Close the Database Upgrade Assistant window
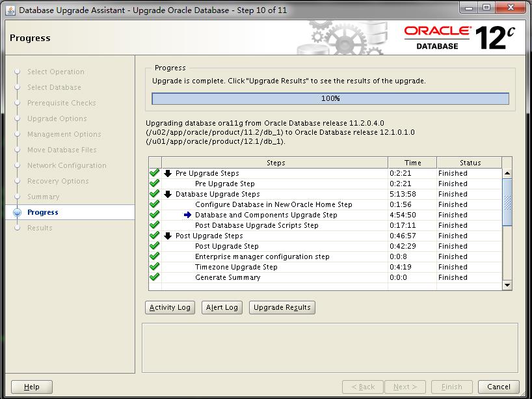Screen dimensions: 532x399 pos(511,7)
